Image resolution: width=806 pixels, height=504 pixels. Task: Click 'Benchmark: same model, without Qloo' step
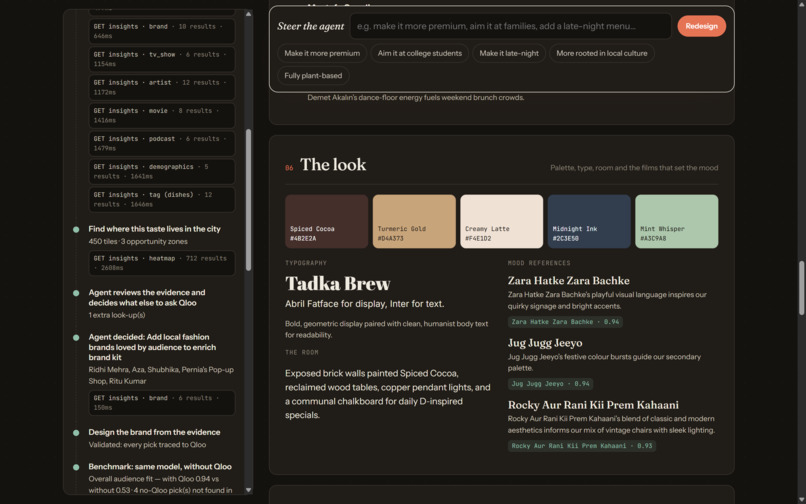point(160,466)
